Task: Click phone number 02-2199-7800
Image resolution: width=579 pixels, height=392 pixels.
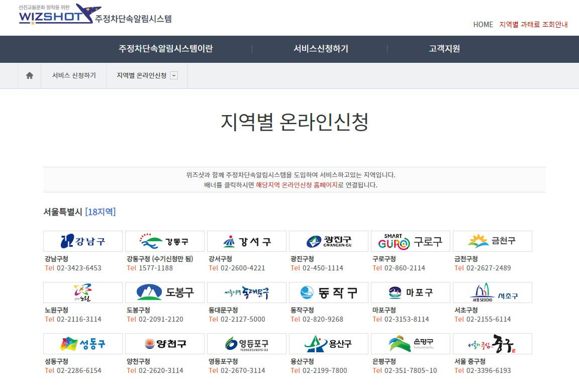Action: pyautogui.click(x=325, y=370)
